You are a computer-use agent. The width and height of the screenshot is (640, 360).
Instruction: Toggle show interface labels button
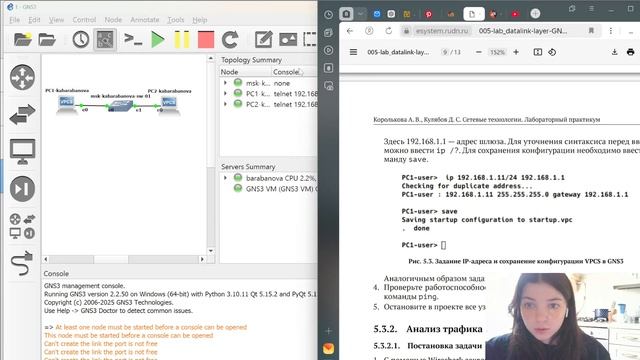click(105, 40)
